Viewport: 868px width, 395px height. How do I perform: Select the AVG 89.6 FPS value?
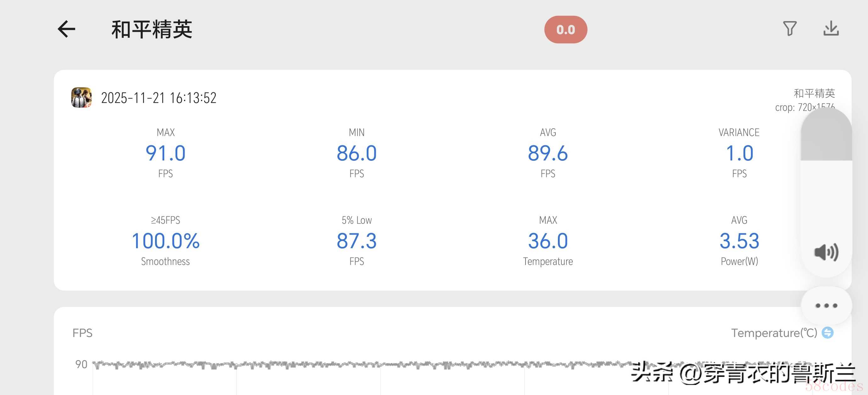548,153
